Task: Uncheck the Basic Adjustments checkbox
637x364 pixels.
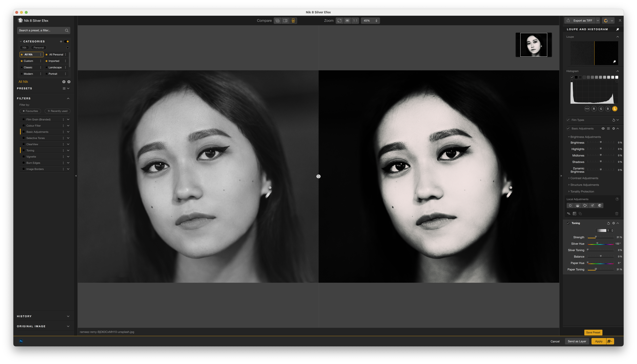Action: pyautogui.click(x=568, y=128)
